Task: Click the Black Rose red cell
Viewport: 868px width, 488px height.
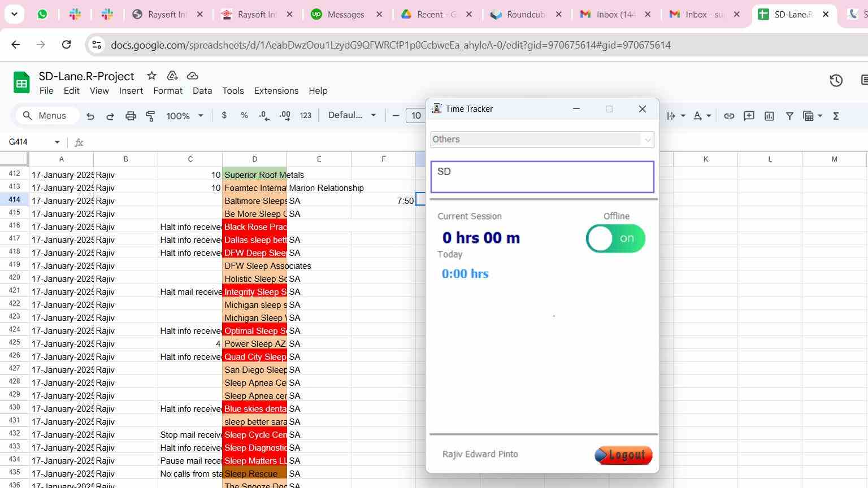Action: 254,226
